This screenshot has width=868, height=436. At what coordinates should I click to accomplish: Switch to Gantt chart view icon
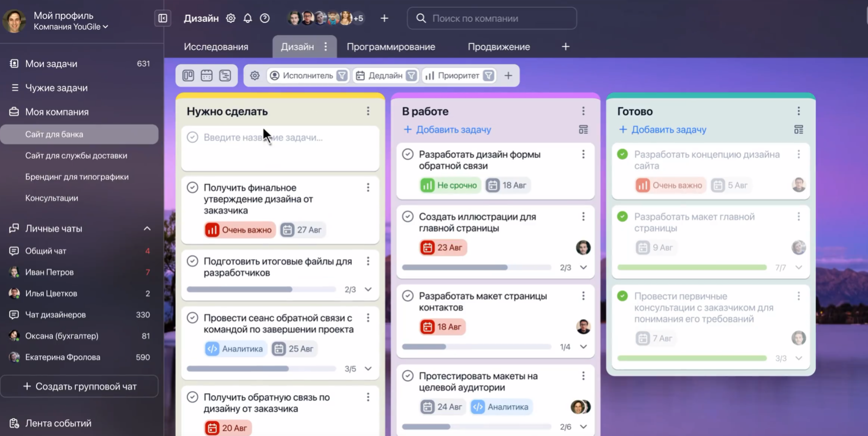click(x=225, y=75)
